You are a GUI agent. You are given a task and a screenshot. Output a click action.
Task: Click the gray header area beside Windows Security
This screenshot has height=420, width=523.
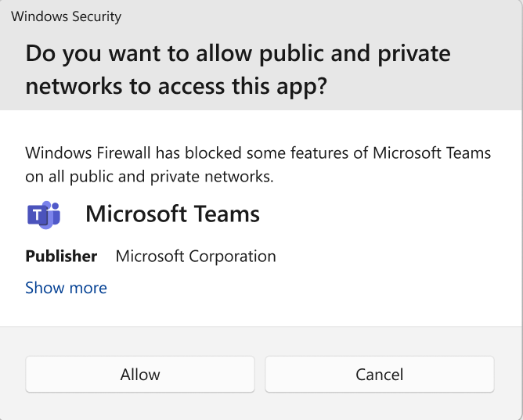320,16
